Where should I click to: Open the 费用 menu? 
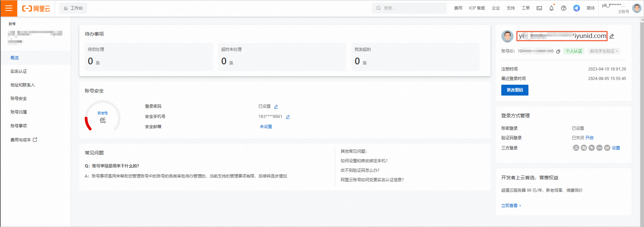point(458,8)
